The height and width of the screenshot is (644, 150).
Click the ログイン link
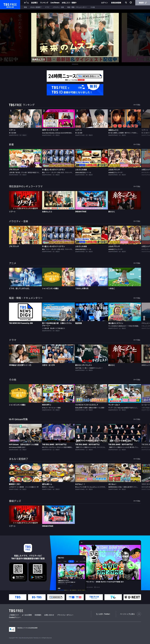pyautogui.click(x=104, y=2)
